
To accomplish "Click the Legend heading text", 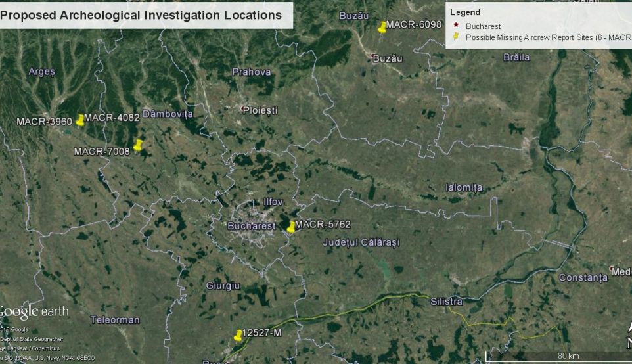I will pyautogui.click(x=465, y=12).
